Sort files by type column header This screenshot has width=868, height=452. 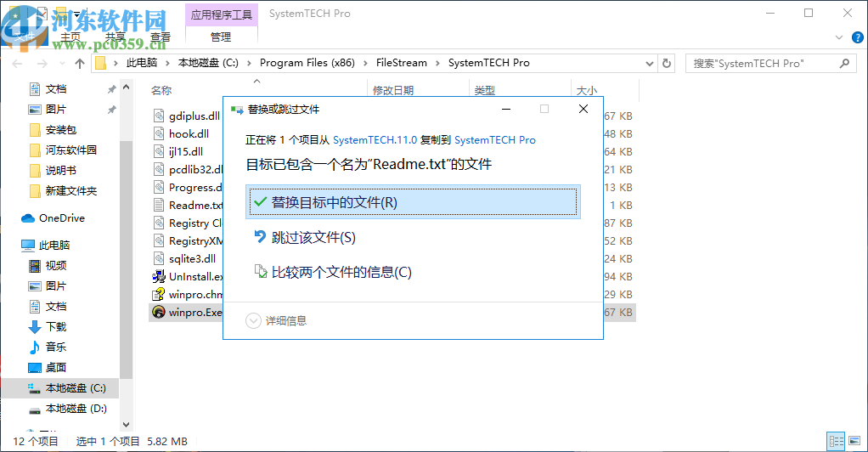pyautogui.click(x=484, y=90)
